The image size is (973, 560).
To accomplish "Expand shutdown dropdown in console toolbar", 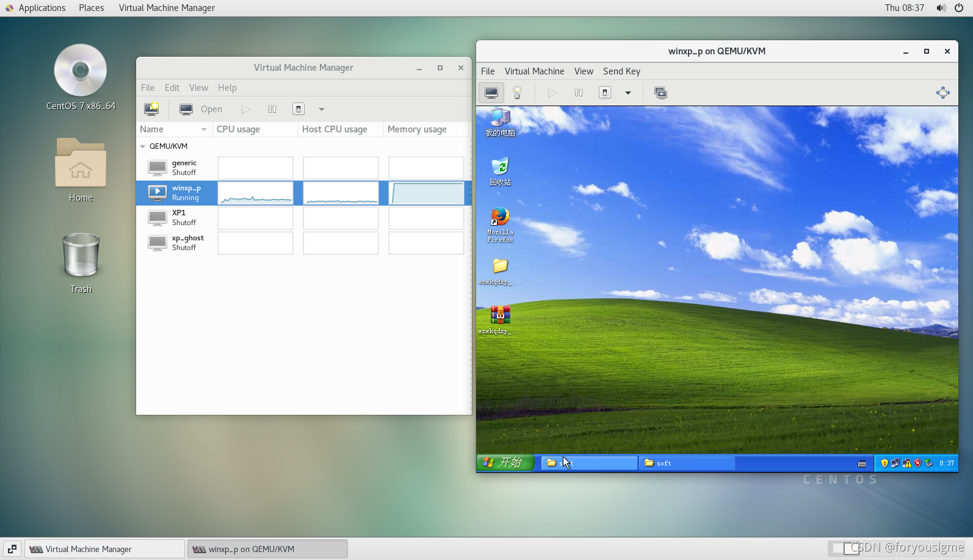I will click(x=628, y=93).
